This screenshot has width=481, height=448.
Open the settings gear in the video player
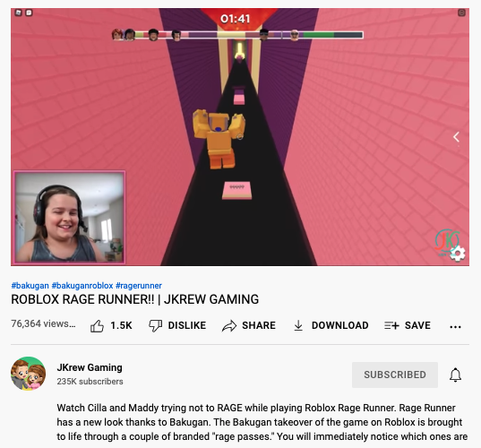click(458, 254)
